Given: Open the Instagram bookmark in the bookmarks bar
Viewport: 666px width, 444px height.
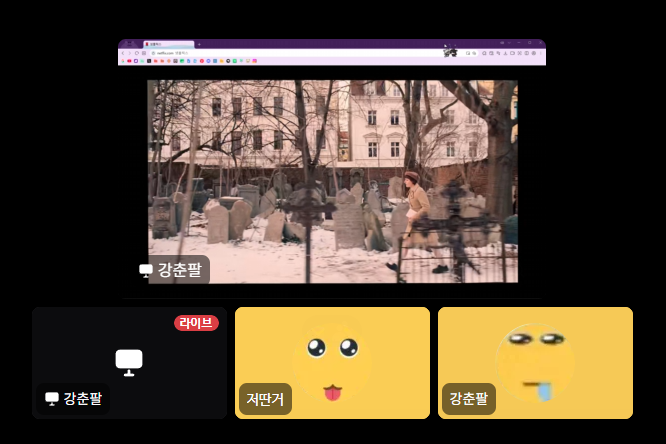Looking at the screenshot, I should click(x=254, y=61).
